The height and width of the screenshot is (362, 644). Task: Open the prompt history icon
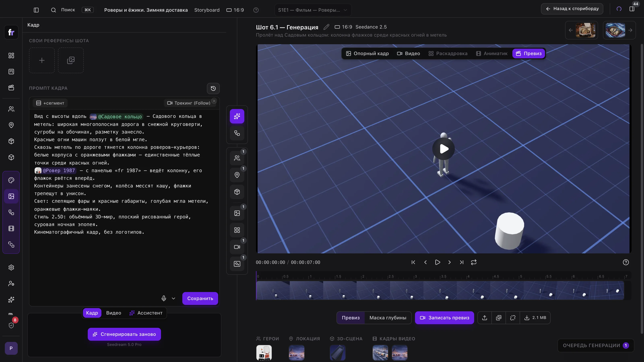click(213, 88)
